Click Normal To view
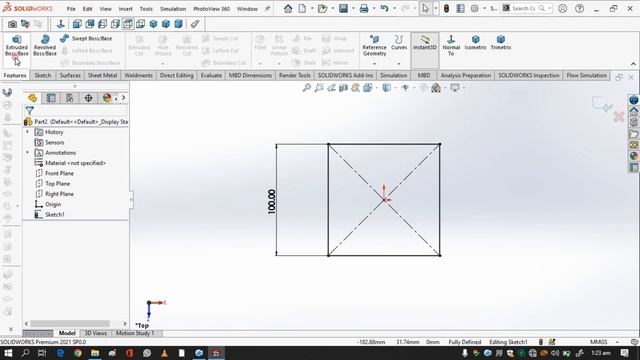This screenshot has width=640, height=360. tap(451, 45)
